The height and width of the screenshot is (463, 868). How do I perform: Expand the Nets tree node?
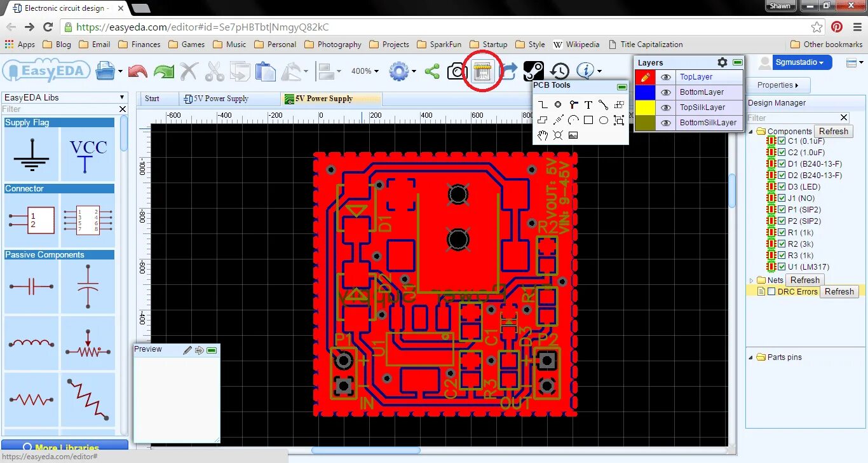751,280
